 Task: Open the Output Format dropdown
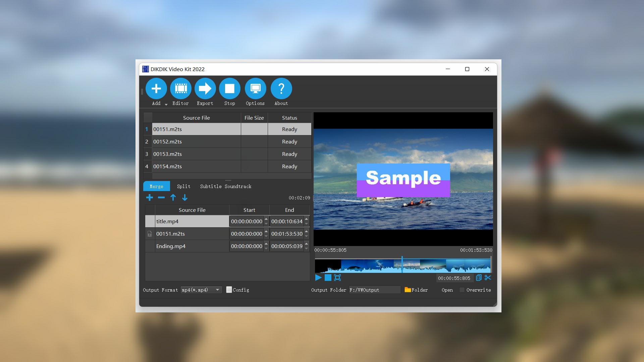coord(217,290)
